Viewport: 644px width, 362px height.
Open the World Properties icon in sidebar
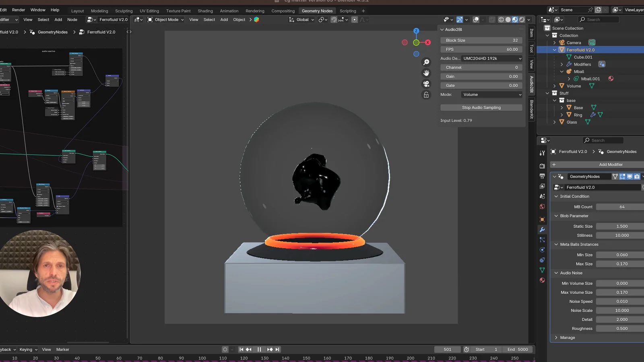click(542, 206)
